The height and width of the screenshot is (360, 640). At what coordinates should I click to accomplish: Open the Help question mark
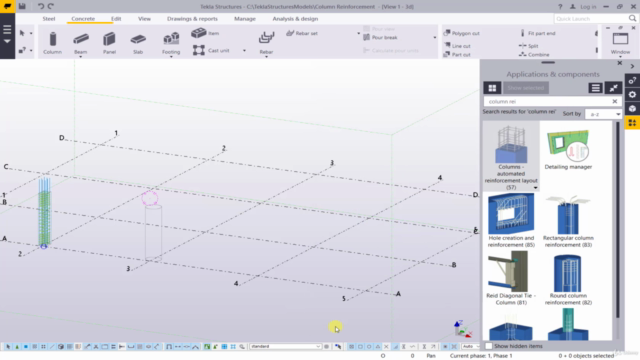coord(560,7)
